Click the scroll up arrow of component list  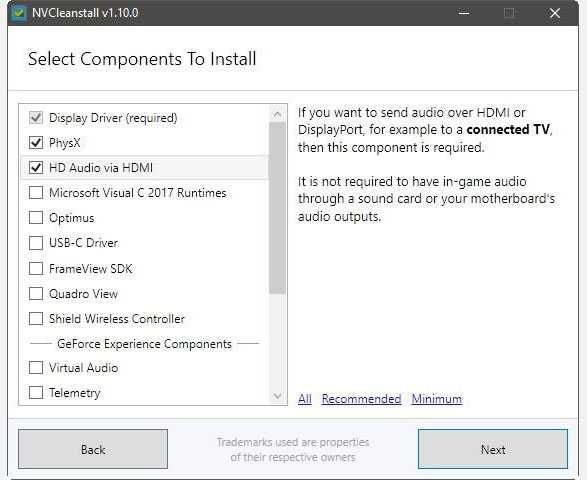point(277,114)
